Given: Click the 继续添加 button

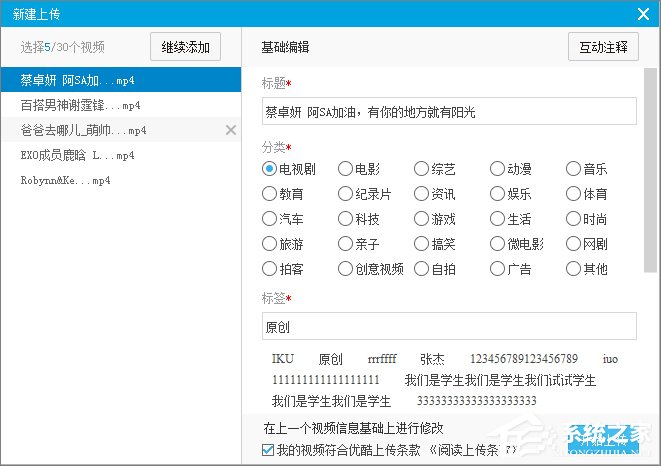Looking at the screenshot, I should (185, 47).
